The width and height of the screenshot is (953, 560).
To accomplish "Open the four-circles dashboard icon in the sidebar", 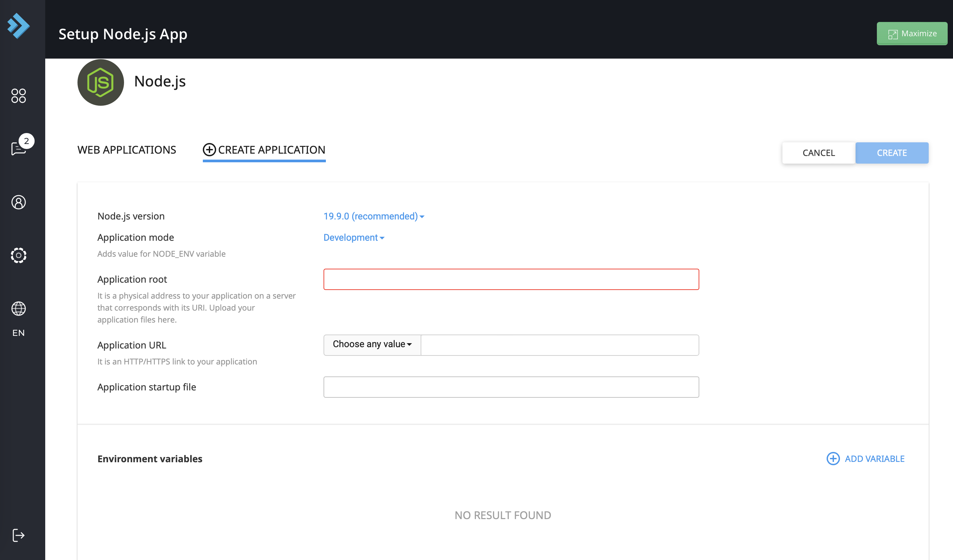I will click(19, 96).
